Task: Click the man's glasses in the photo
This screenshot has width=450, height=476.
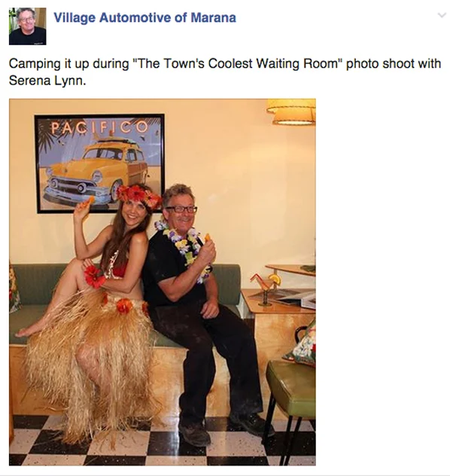Action: coord(181,209)
